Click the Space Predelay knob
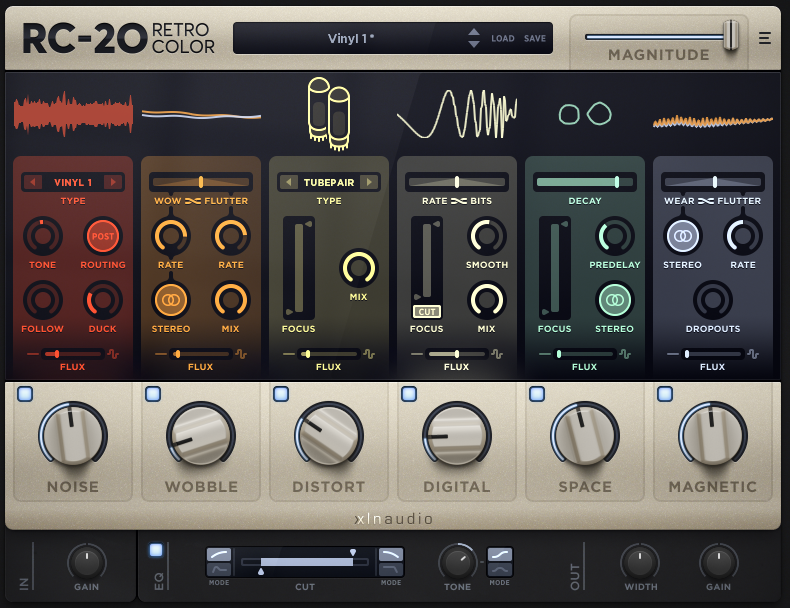 tap(615, 236)
